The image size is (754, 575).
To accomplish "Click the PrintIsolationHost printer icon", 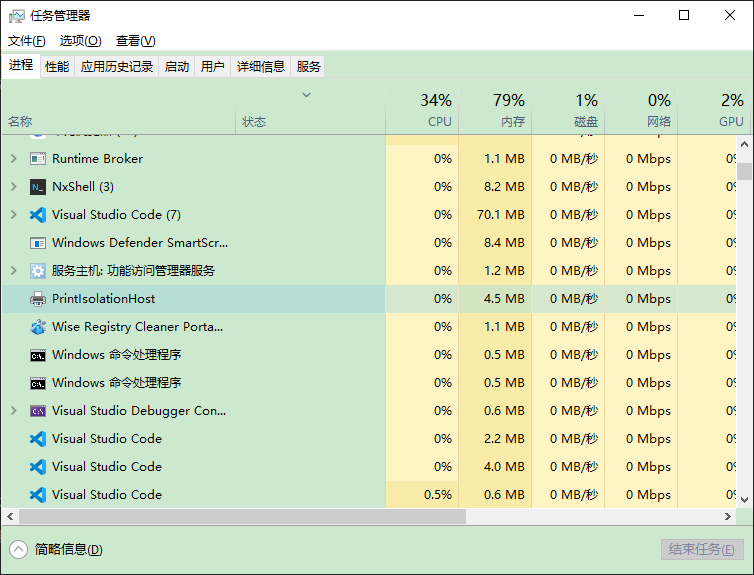I will 38,299.
